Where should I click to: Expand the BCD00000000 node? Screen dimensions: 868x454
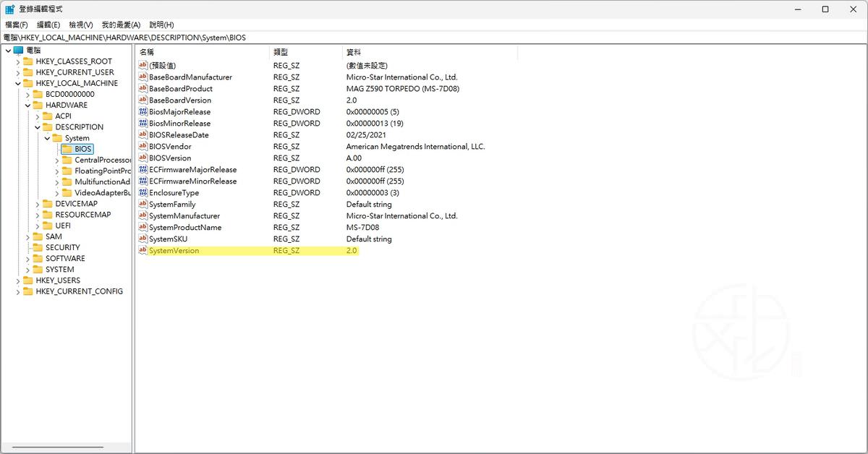27,94
